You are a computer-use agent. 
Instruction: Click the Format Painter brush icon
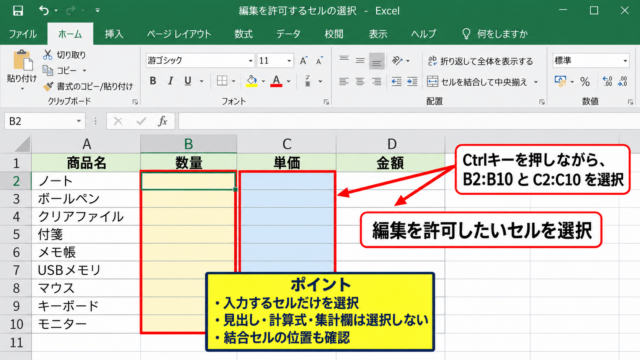(x=48, y=87)
